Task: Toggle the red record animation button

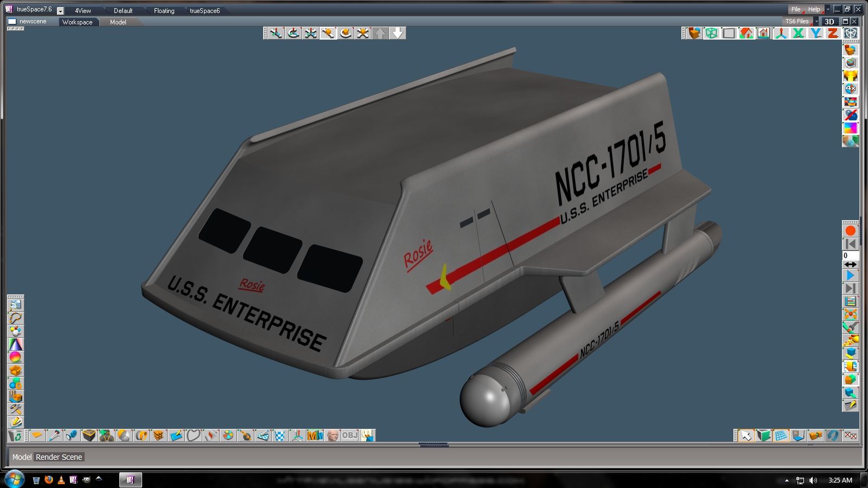Action: [850, 232]
